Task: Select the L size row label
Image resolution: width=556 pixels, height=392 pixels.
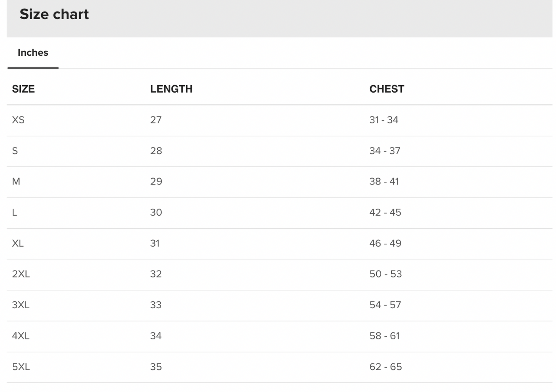Action: [x=15, y=213]
